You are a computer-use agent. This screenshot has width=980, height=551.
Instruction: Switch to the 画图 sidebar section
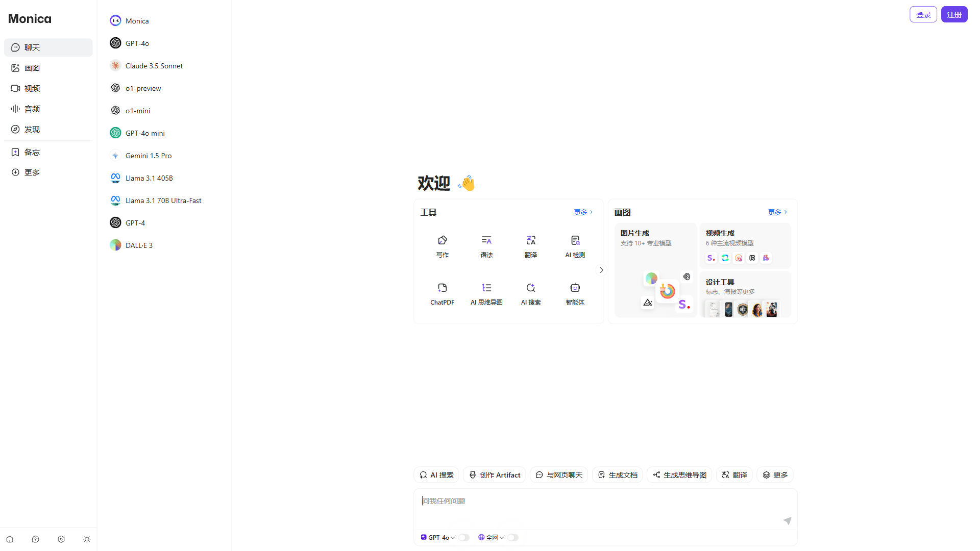(x=48, y=68)
